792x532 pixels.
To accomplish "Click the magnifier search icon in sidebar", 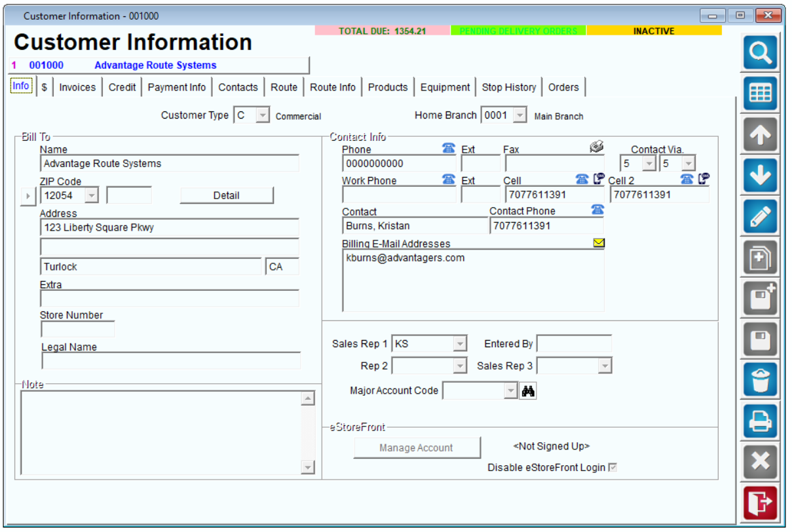I will click(x=760, y=53).
